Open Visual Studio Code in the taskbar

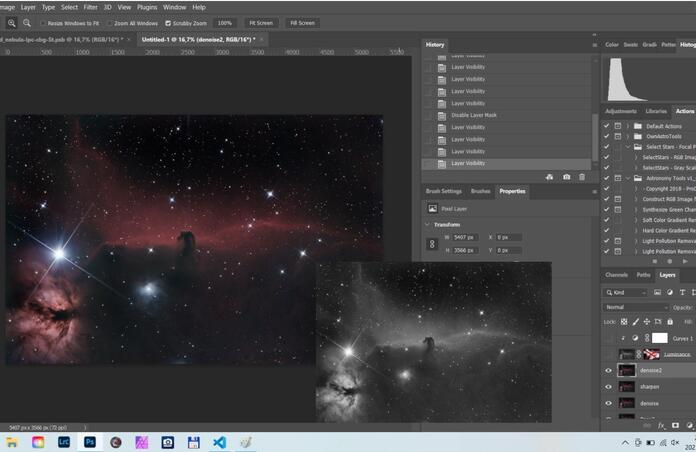click(x=219, y=442)
